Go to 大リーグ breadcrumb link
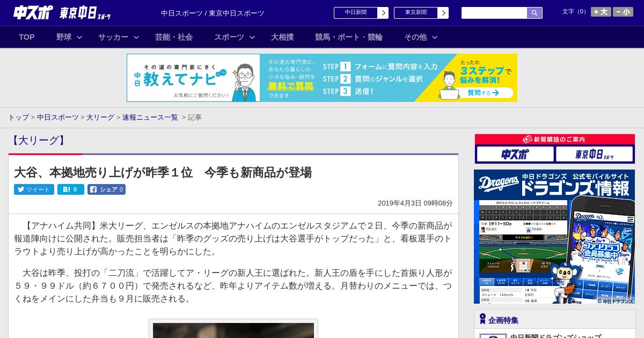 pos(100,117)
